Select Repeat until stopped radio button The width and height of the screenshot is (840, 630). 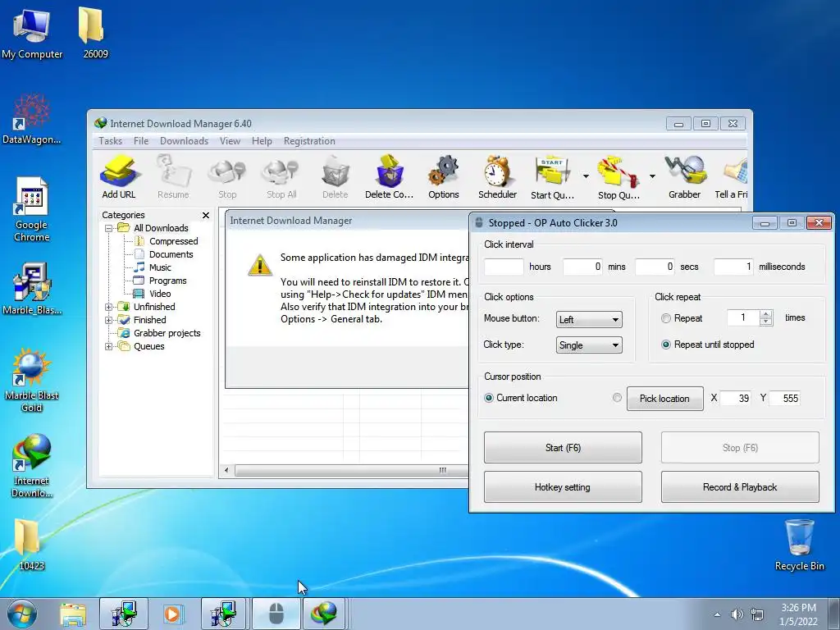click(x=666, y=345)
